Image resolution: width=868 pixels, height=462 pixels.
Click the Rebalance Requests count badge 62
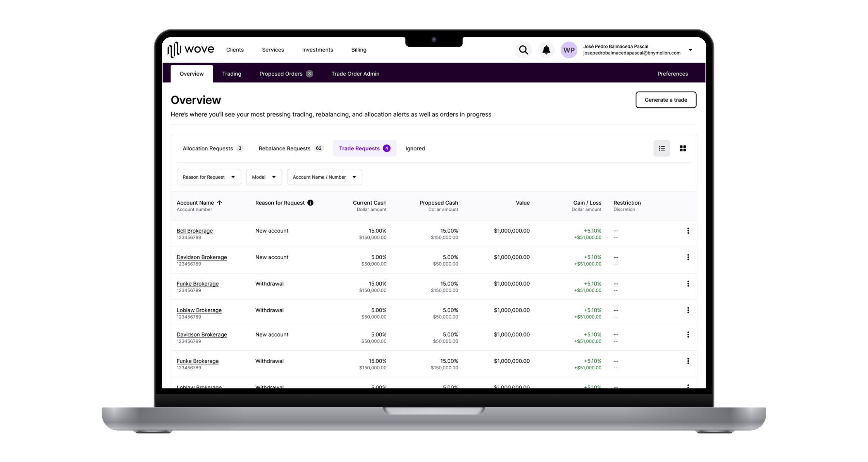(x=319, y=148)
